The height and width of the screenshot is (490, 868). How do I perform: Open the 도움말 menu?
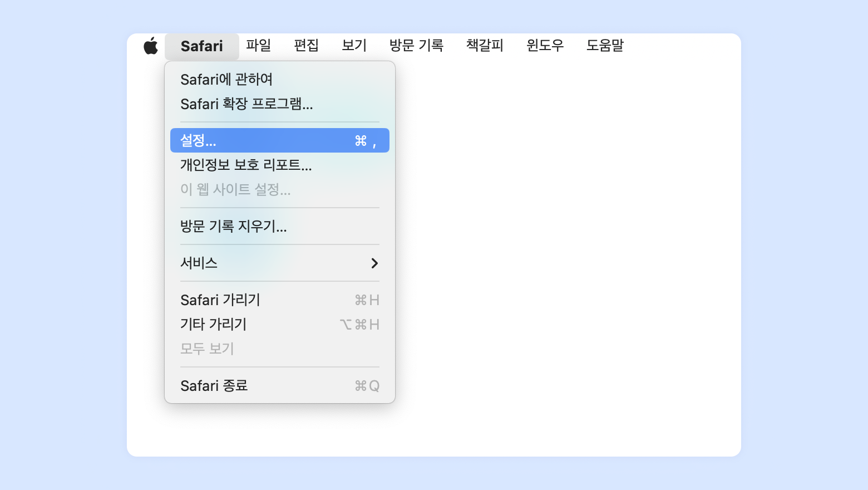pyautogui.click(x=605, y=46)
